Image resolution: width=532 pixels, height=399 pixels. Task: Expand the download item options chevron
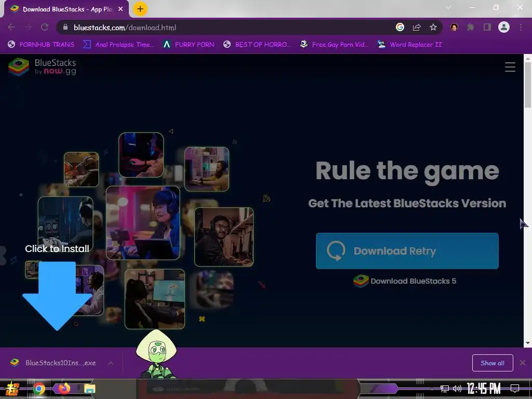111,363
